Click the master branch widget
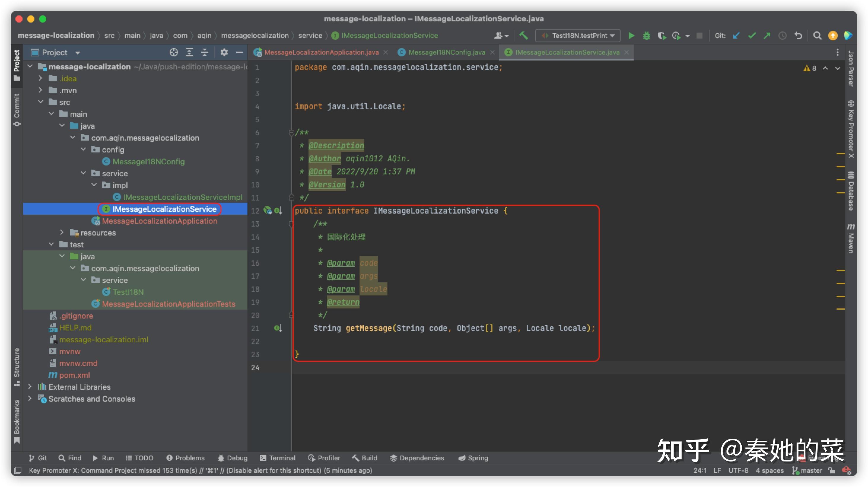 (807, 470)
